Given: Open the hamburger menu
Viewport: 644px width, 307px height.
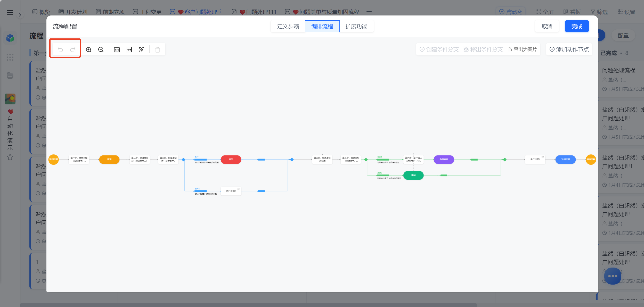Looking at the screenshot, I should pos(10,12).
